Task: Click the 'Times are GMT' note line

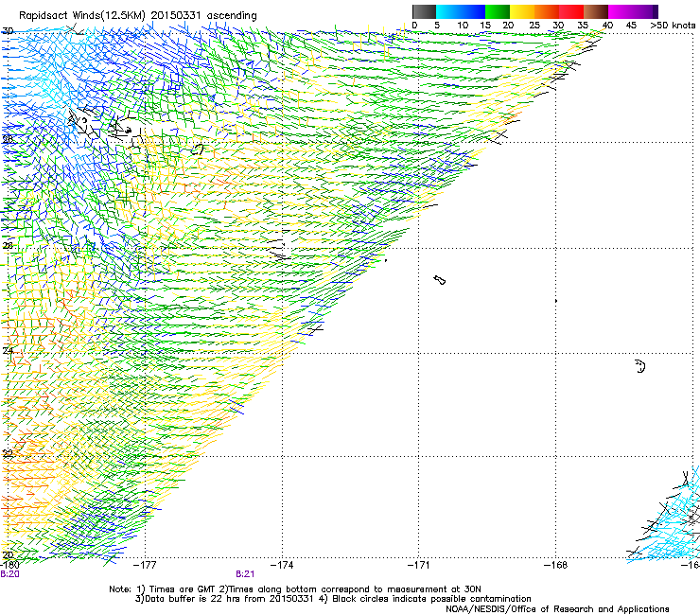Action: click(295, 589)
